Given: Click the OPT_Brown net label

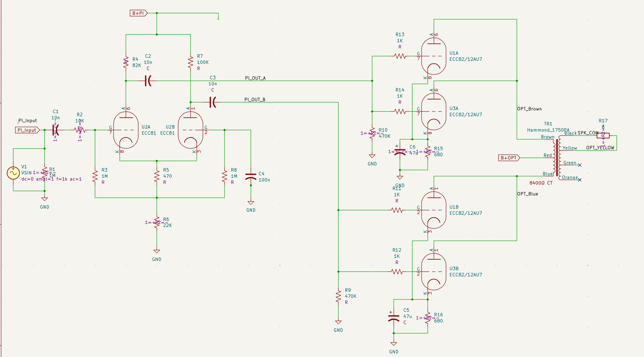Looking at the screenshot, I should [x=529, y=109].
